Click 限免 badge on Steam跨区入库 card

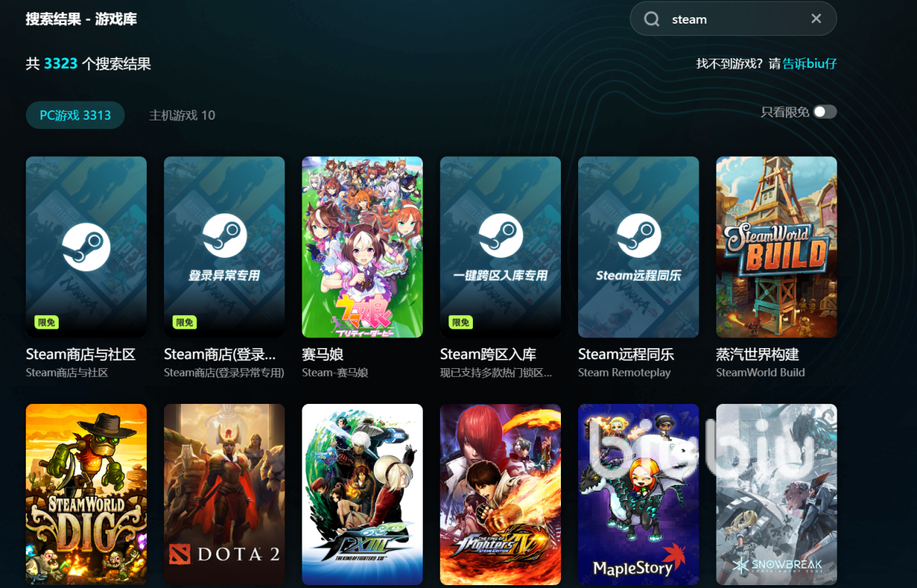pos(461,322)
